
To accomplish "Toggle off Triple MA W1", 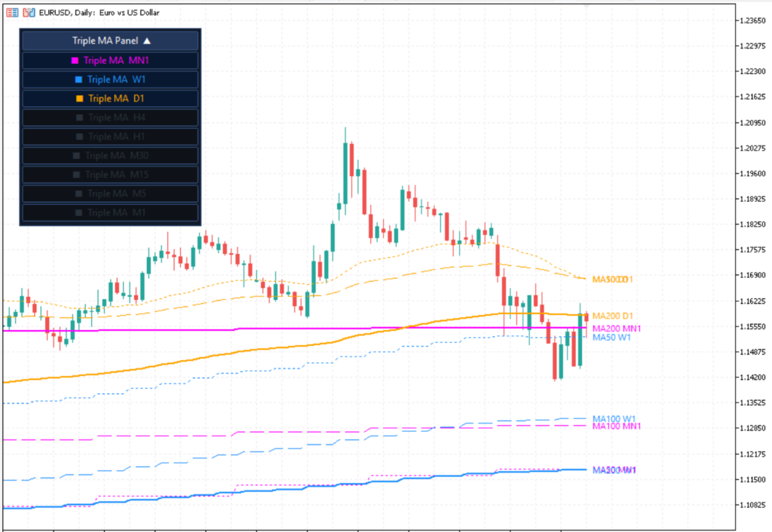I will click(x=109, y=79).
